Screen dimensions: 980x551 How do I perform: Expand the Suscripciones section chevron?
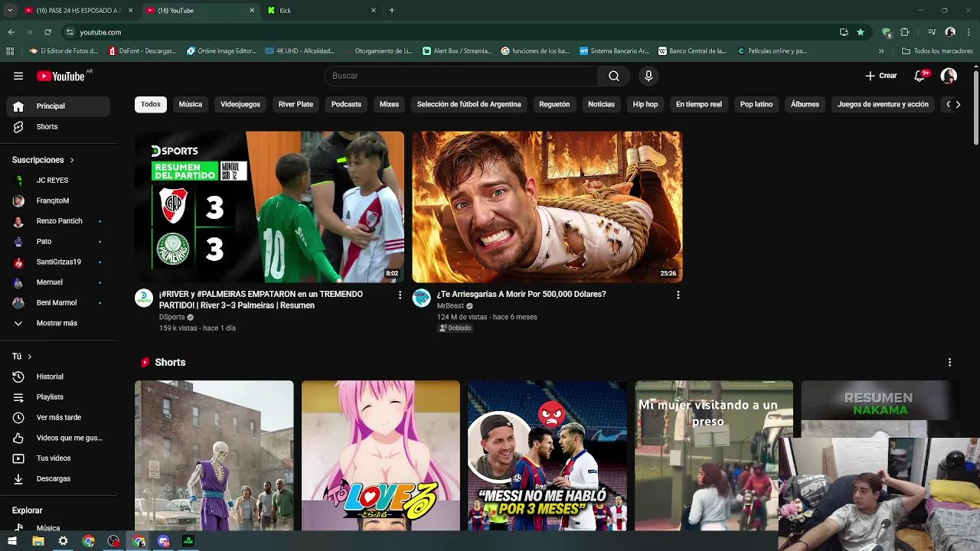click(x=72, y=160)
